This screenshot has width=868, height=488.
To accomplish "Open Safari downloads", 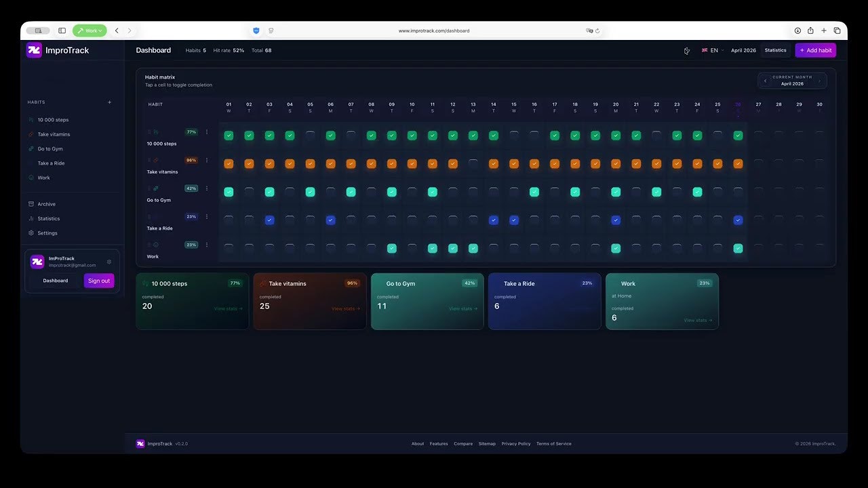I will [x=797, y=30].
